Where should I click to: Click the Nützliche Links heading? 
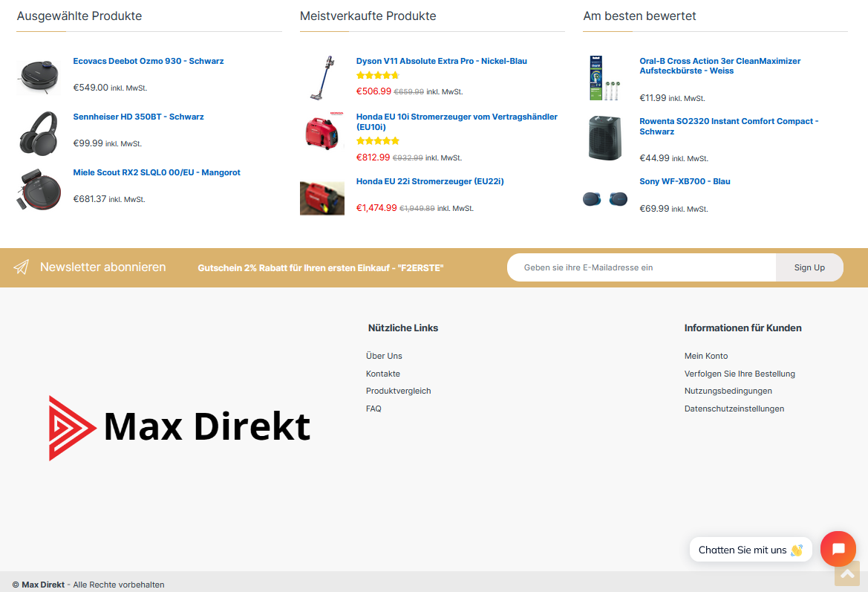(x=403, y=328)
